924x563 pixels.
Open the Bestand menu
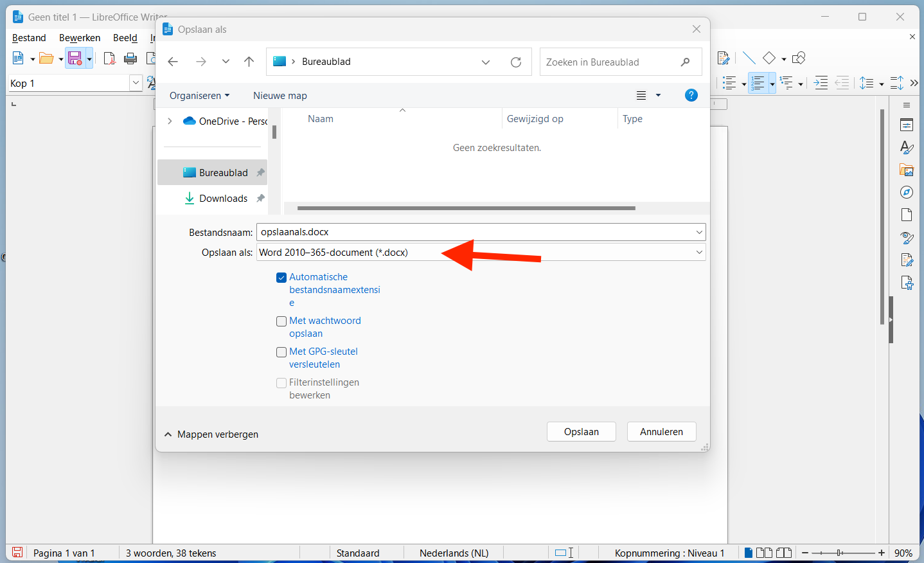29,38
